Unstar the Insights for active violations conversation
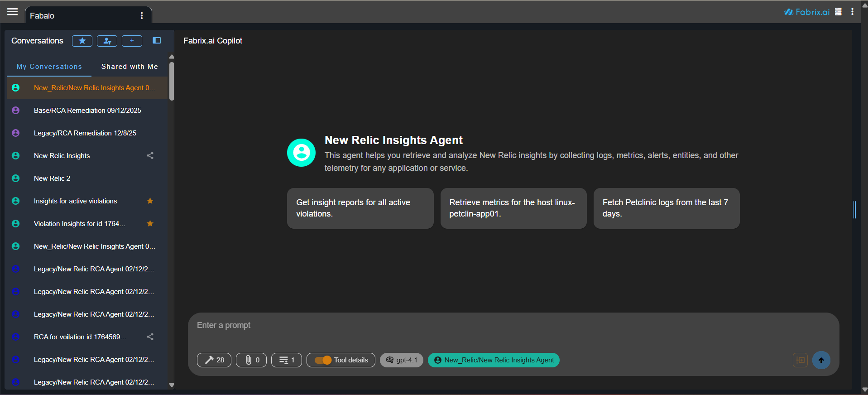Image resolution: width=868 pixels, height=395 pixels. point(150,201)
